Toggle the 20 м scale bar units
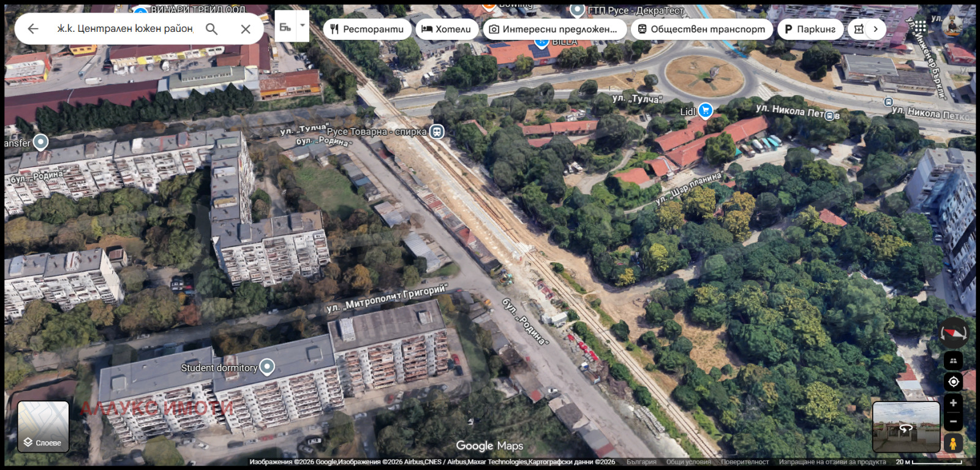The height and width of the screenshot is (470, 980). [929, 462]
